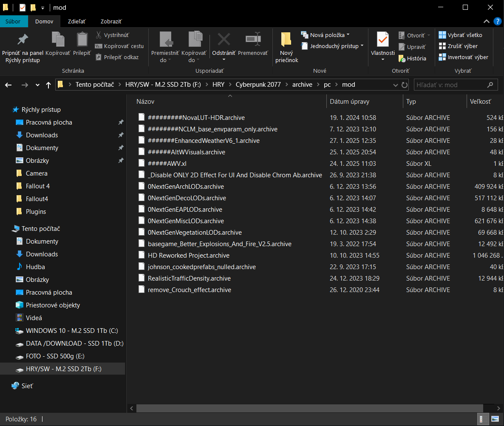
Task: Switch to large icons view in status bar
Action: (495, 419)
